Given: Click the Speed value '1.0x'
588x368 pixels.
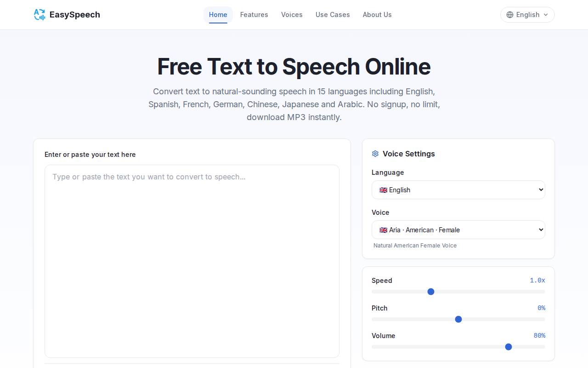Looking at the screenshot, I should pos(537,281).
